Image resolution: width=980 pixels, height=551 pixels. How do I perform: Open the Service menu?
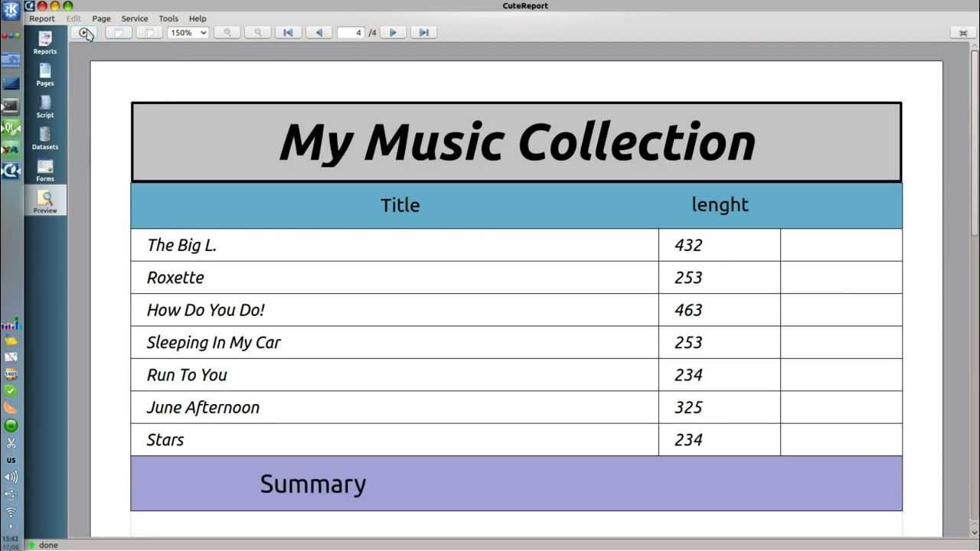[x=135, y=18]
